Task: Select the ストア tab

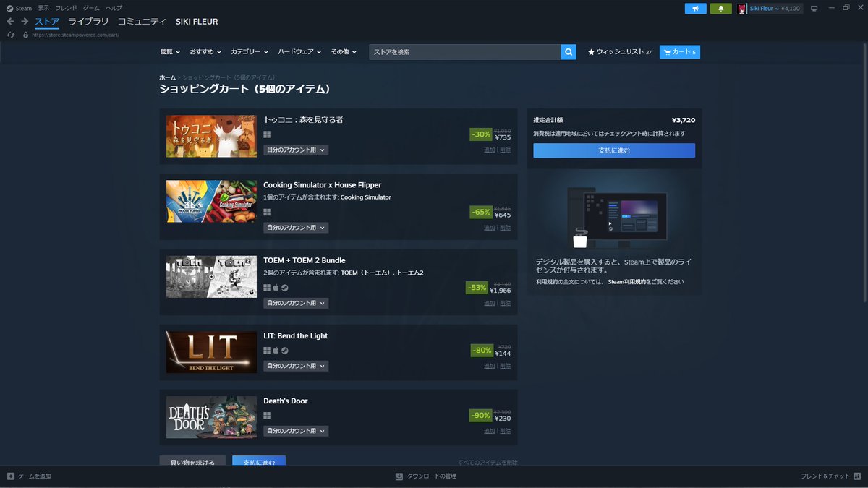Action: pos(47,22)
